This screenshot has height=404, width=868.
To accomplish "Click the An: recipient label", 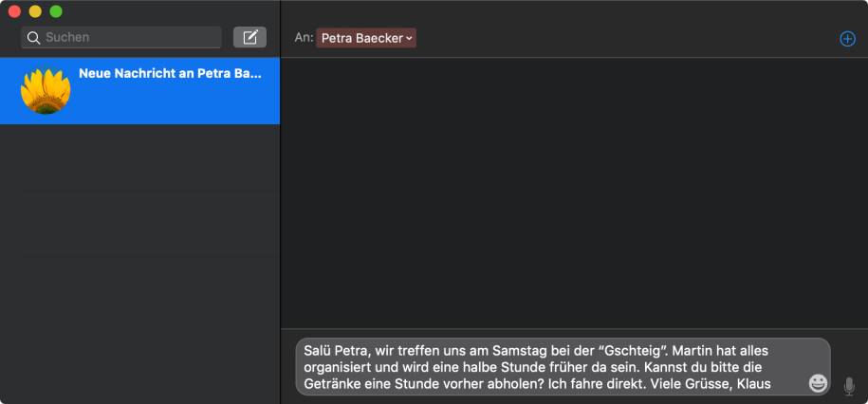I will pos(304,38).
